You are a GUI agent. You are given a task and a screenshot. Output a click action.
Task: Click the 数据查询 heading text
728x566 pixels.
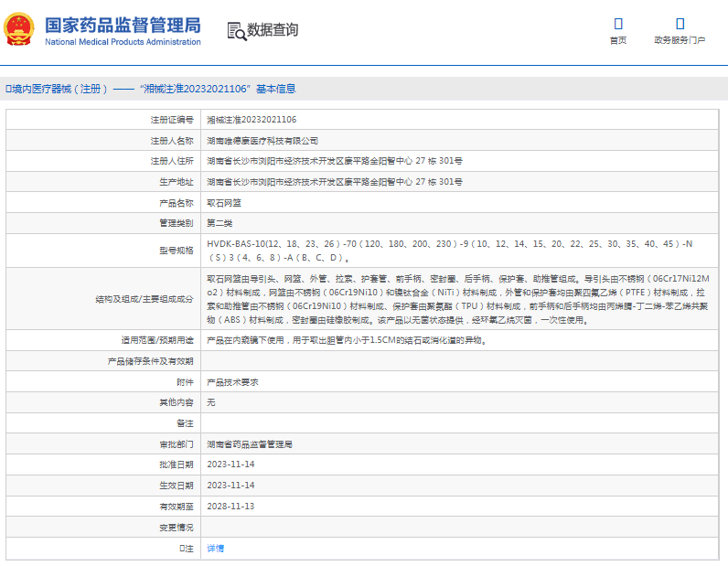pos(273,30)
